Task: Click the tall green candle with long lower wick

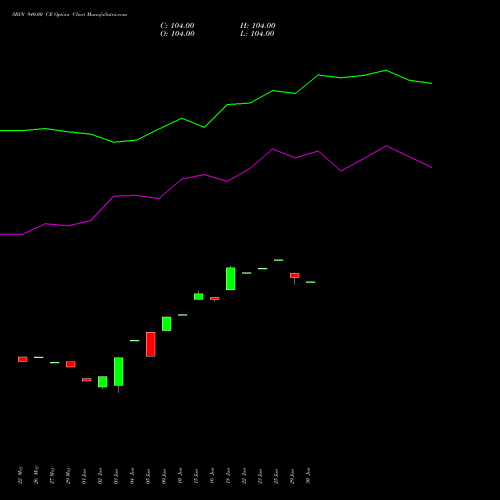Action: click(x=119, y=372)
